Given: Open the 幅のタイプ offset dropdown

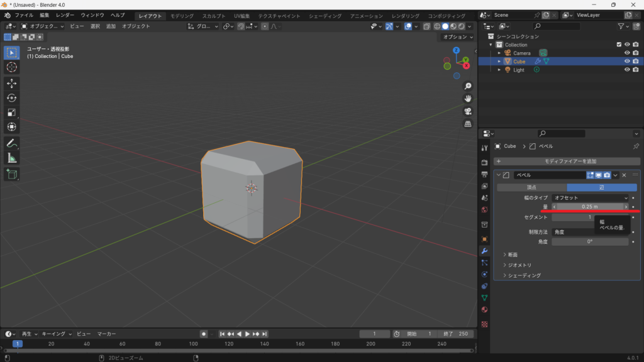Looking at the screenshot, I should pos(591,198).
